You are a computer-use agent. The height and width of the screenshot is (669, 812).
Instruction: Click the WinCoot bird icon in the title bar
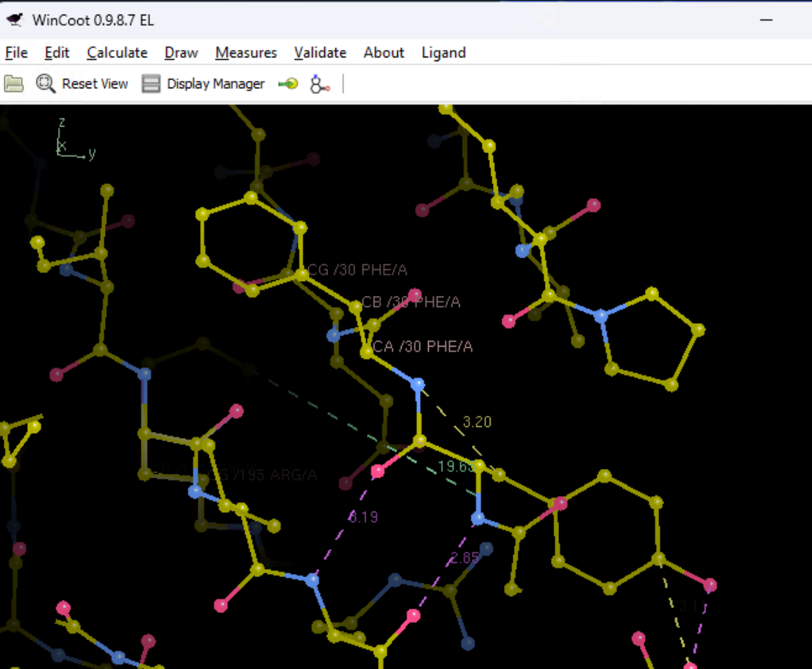[14, 20]
